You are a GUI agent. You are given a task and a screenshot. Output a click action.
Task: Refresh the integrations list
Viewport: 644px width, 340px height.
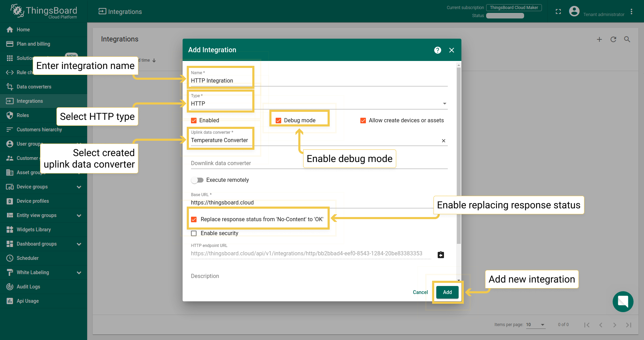(x=613, y=39)
